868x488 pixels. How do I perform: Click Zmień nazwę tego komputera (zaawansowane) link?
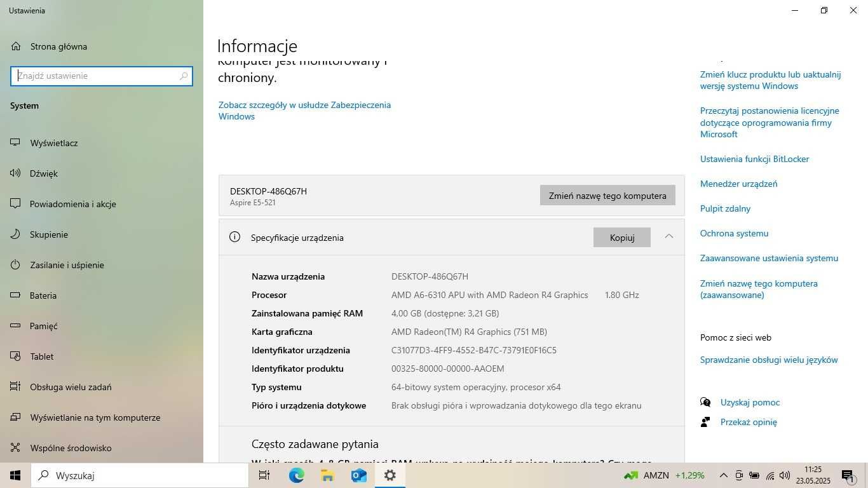[759, 289]
